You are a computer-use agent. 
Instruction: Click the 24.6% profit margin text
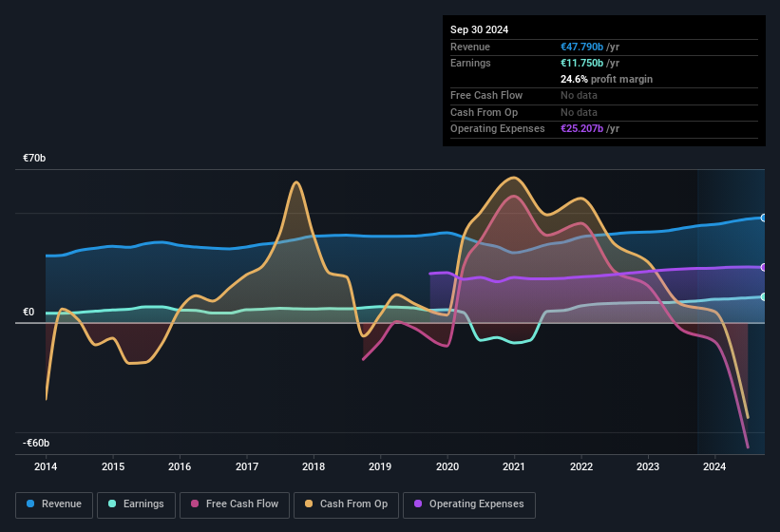(x=606, y=79)
